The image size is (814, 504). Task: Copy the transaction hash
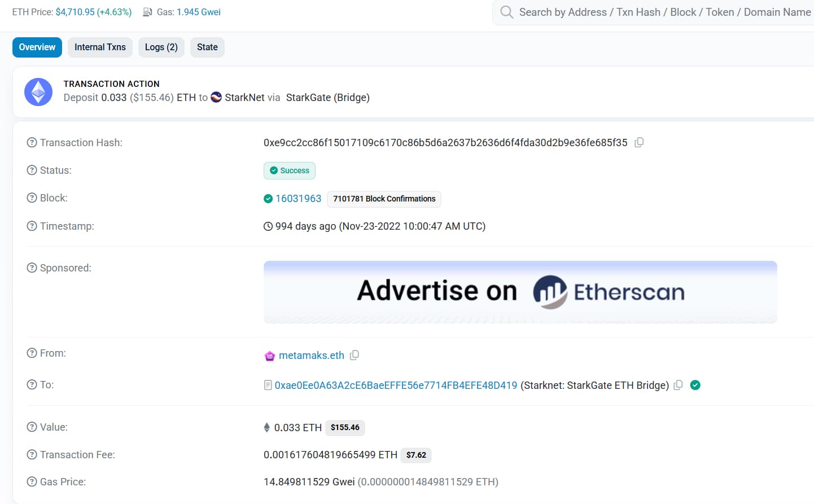638,142
